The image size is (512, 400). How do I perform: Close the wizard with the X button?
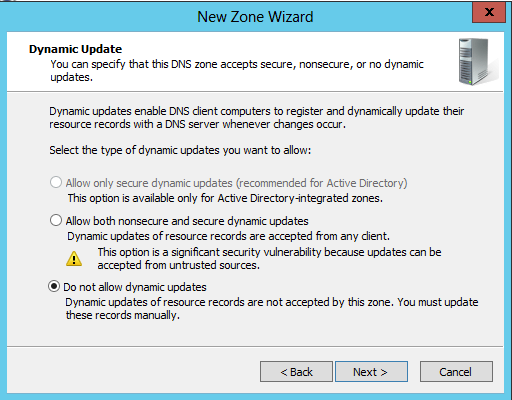[489, 12]
